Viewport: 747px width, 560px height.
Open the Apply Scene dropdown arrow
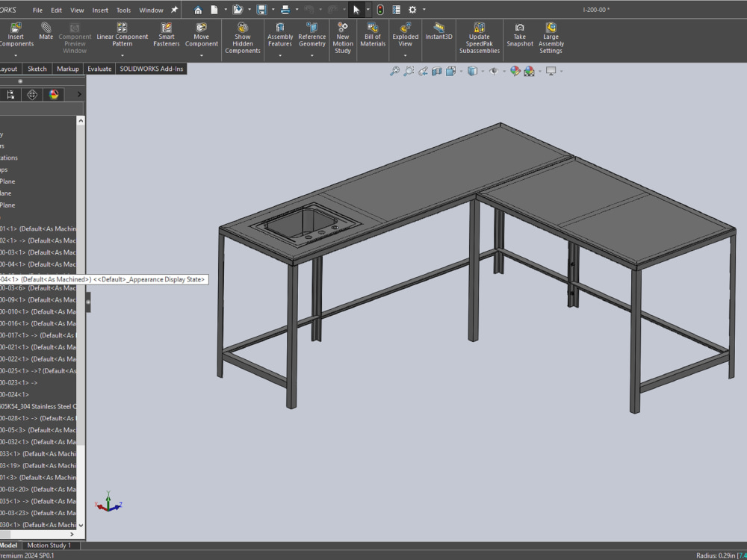540,72
